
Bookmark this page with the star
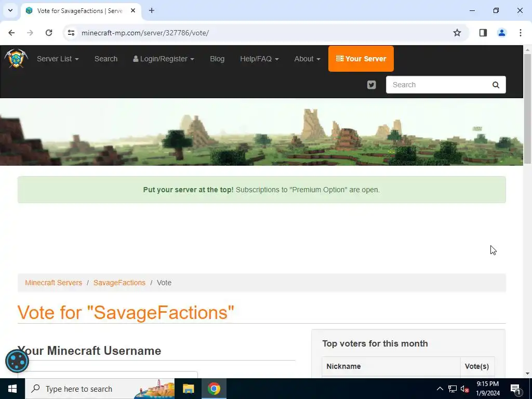[457, 33]
